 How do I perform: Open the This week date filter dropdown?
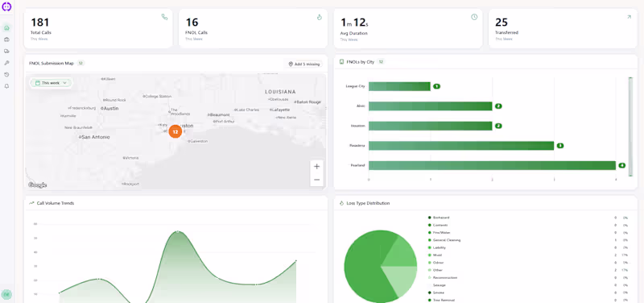pos(51,83)
